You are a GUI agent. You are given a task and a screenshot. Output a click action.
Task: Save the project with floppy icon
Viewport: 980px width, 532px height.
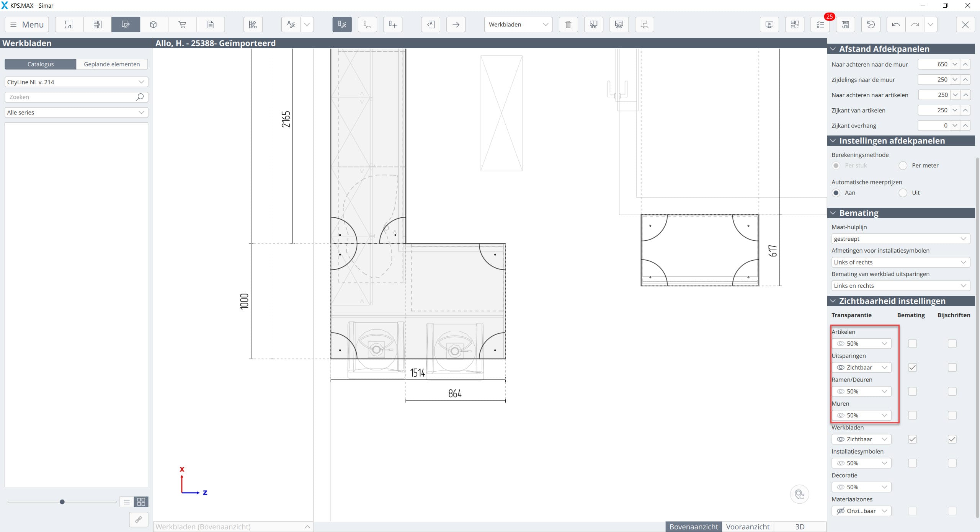coord(845,24)
